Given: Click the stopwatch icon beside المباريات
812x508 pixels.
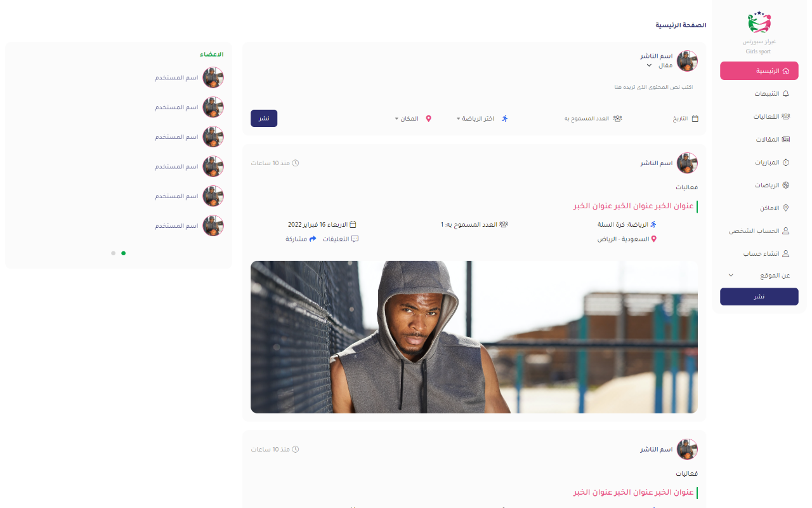Looking at the screenshot, I should tap(786, 162).
